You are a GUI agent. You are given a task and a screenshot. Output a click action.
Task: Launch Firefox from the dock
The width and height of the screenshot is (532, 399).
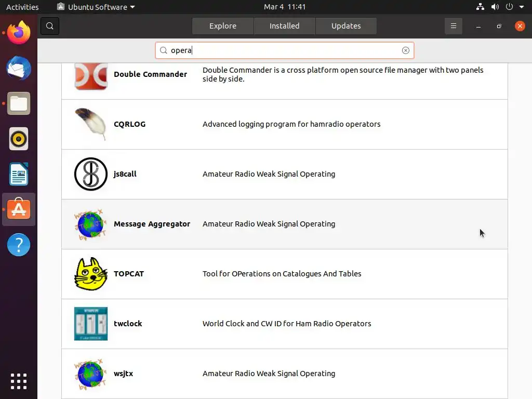pos(19,33)
